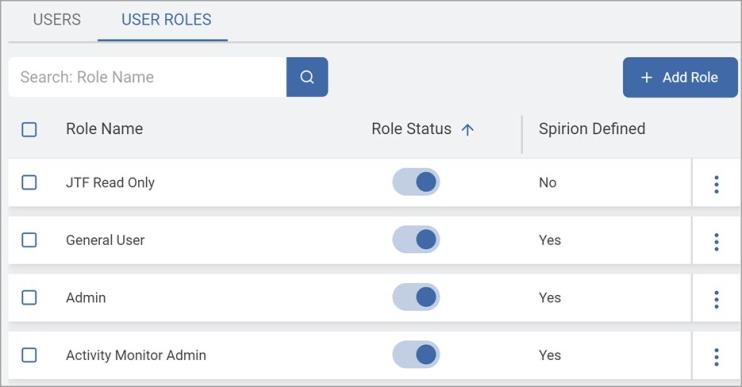Open the three-dot menu for JTF Read Only
The image size is (742, 387).
716,184
